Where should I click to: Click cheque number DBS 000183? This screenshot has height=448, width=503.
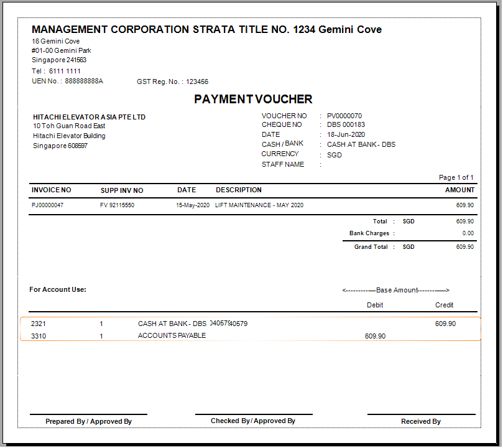click(x=346, y=125)
